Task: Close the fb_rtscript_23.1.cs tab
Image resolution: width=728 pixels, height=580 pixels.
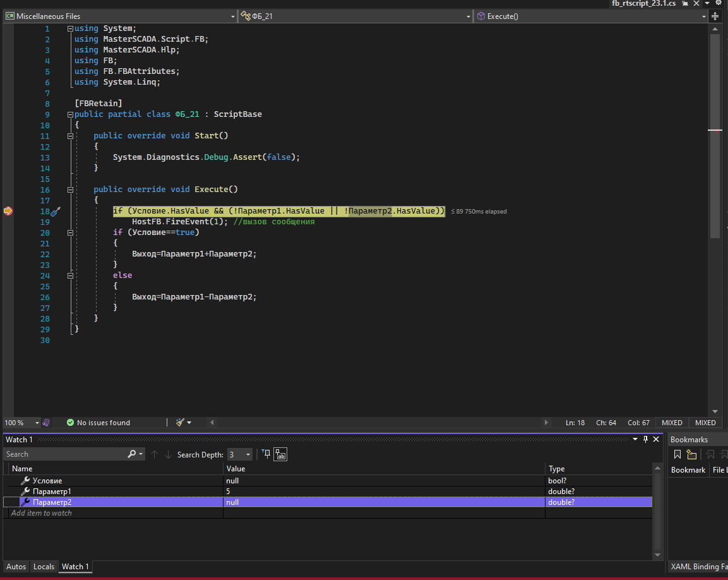Action: 696,3
